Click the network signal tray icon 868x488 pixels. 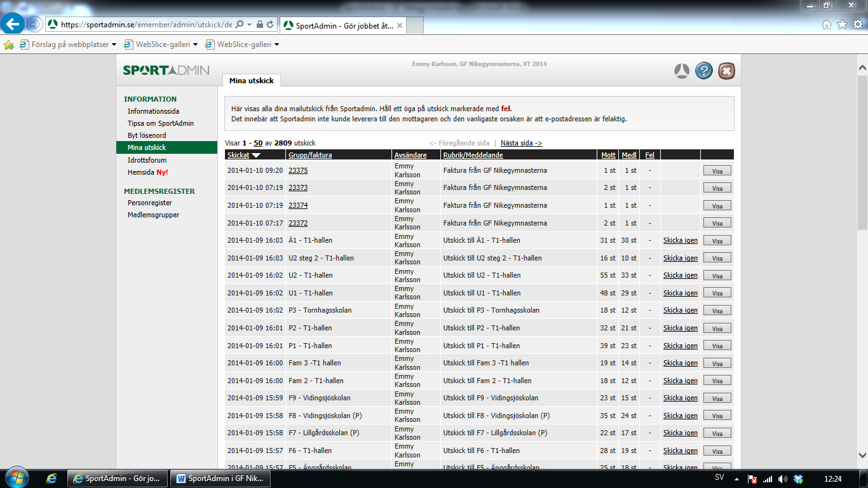[767, 478]
